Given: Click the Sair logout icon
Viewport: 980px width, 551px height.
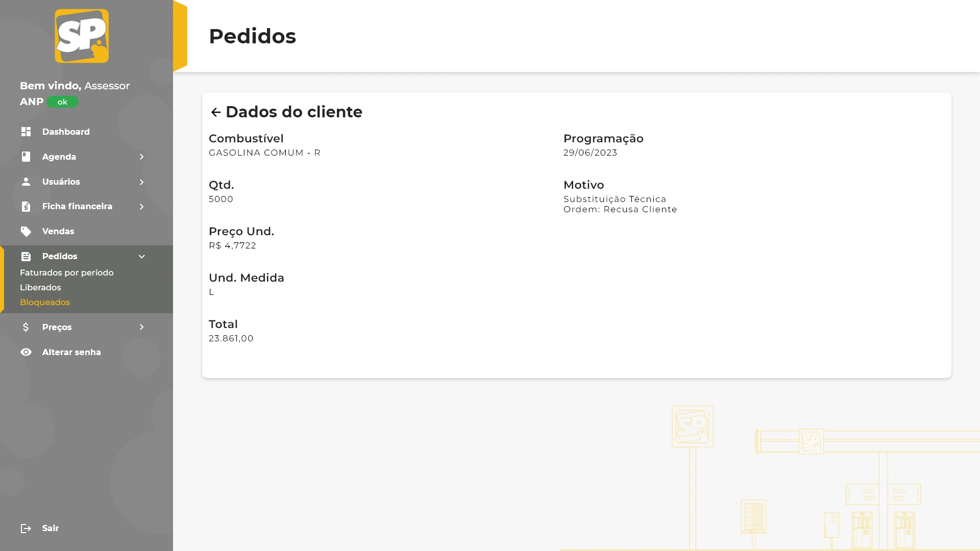Looking at the screenshot, I should 26,529.
